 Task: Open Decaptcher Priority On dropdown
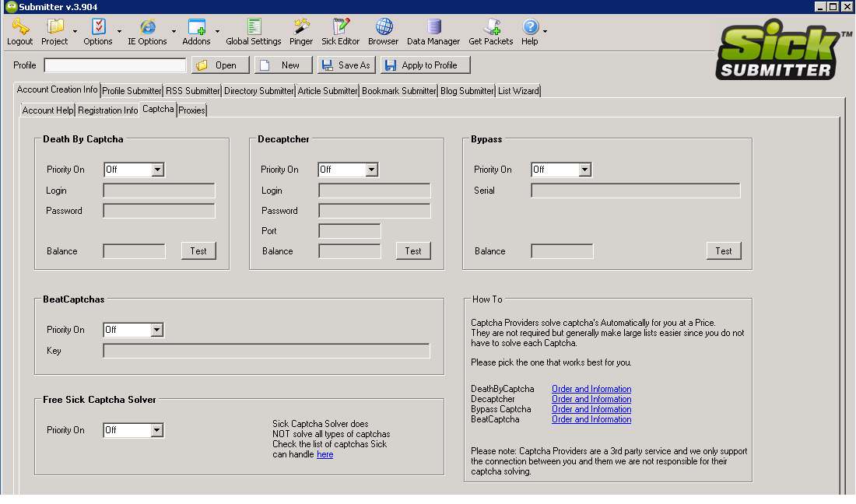(371, 170)
